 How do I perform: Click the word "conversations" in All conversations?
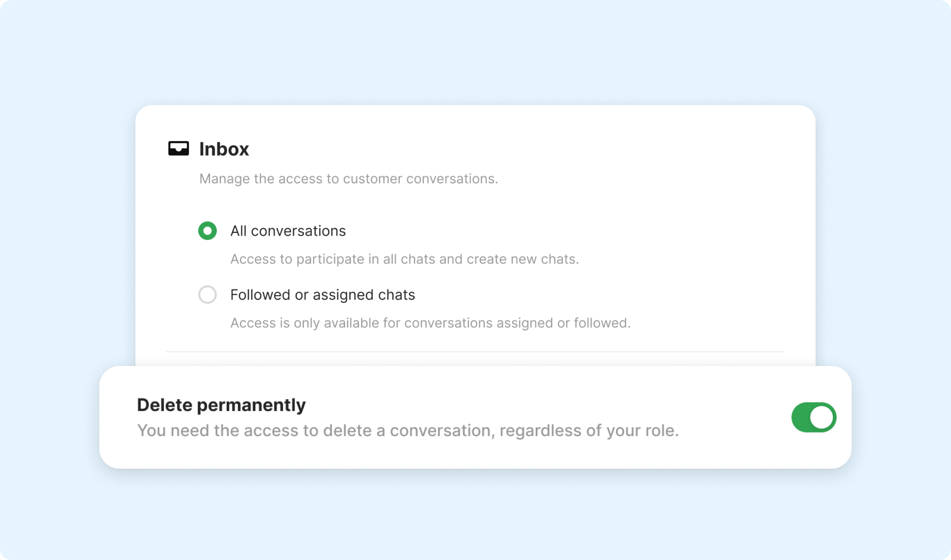click(298, 231)
